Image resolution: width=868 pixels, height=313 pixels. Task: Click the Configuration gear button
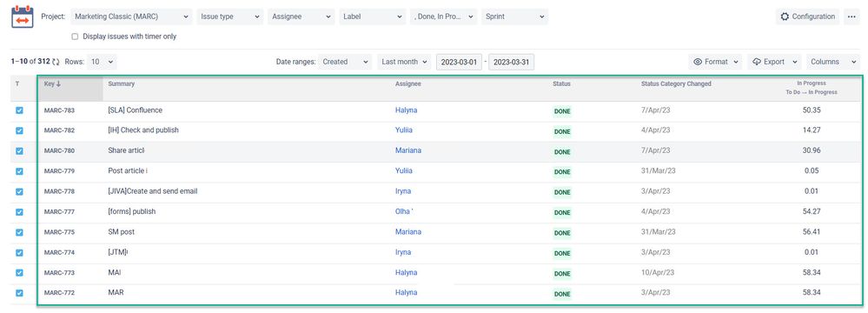point(808,17)
